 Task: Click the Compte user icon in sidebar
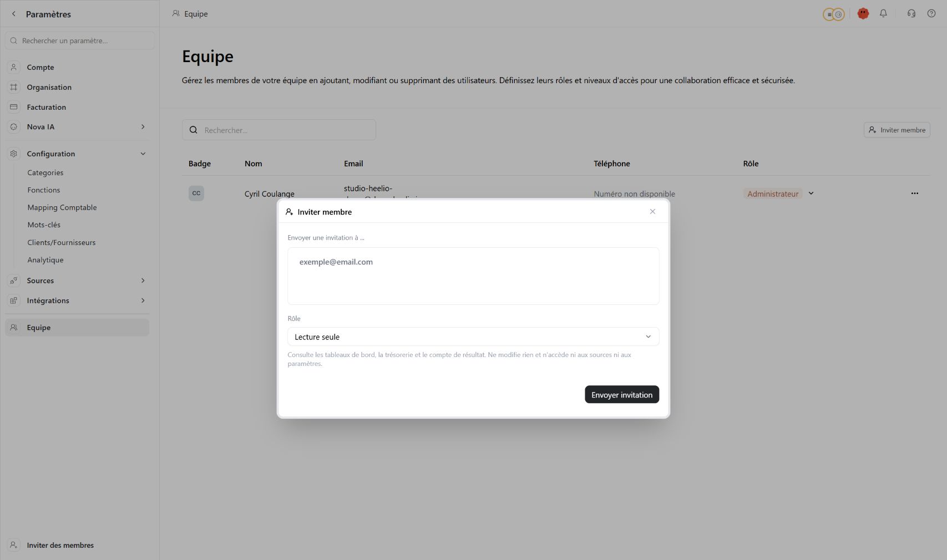[14, 67]
